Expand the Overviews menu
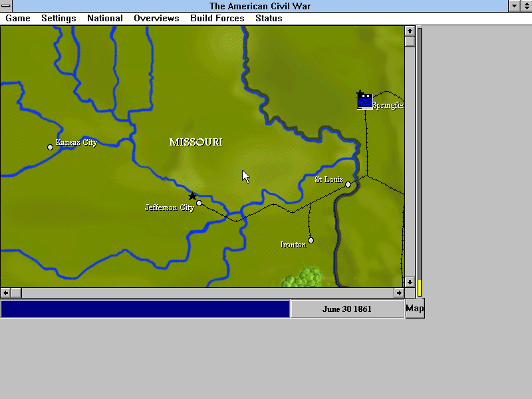532x399 pixels. 156,18
